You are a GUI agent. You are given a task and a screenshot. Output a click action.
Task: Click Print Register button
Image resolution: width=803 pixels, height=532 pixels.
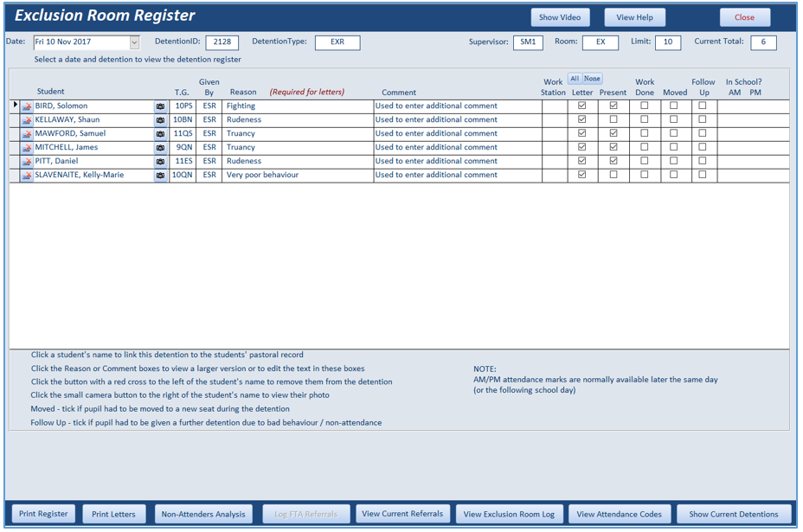pyautogui.click(x=43, y=514)
